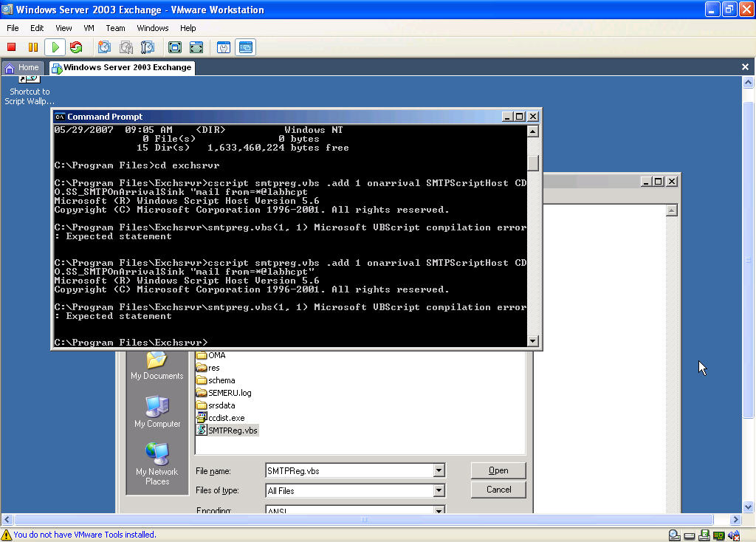Open the Team menu

coord(115,28)
